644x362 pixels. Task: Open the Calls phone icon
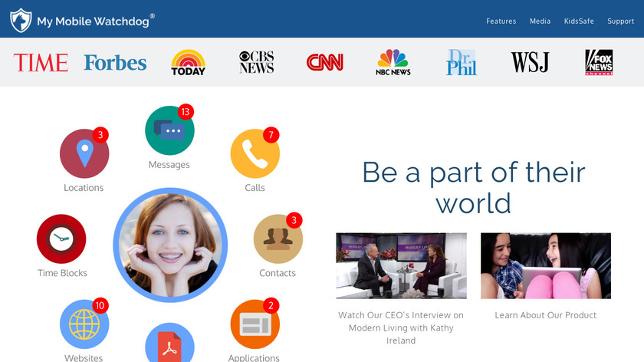[x=255, y=153]
